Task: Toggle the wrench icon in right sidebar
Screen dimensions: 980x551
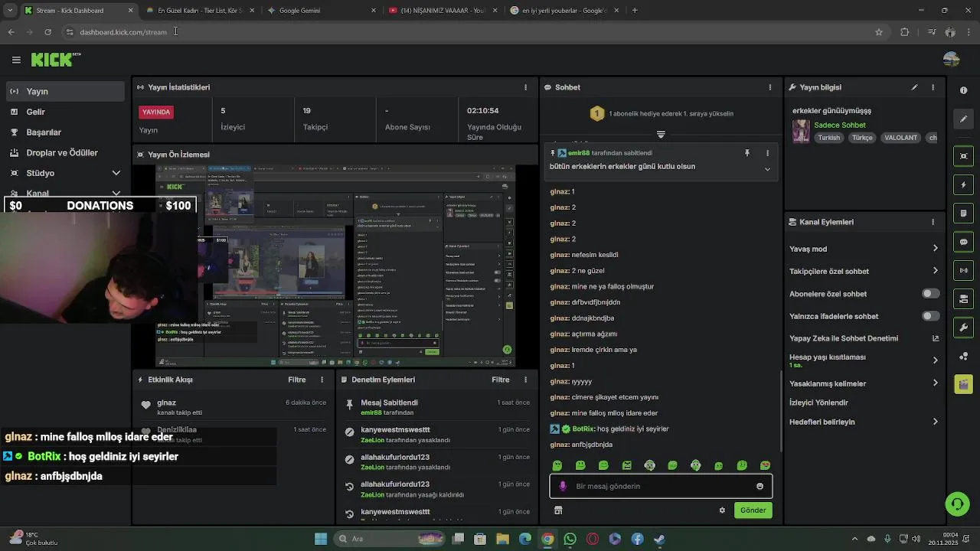Action: (963, 328)
